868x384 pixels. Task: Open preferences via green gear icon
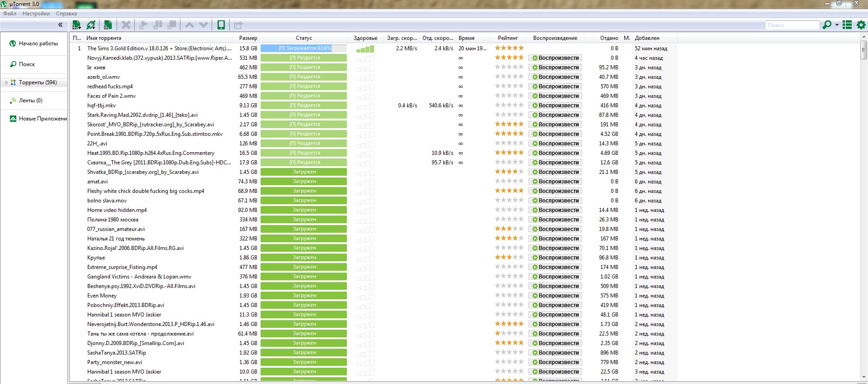tap(861, 25)
